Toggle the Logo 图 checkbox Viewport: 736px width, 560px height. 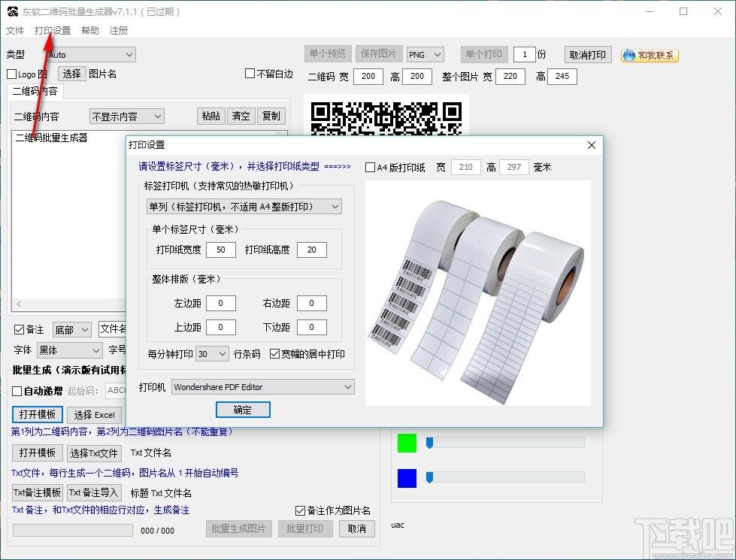(12, 74)
